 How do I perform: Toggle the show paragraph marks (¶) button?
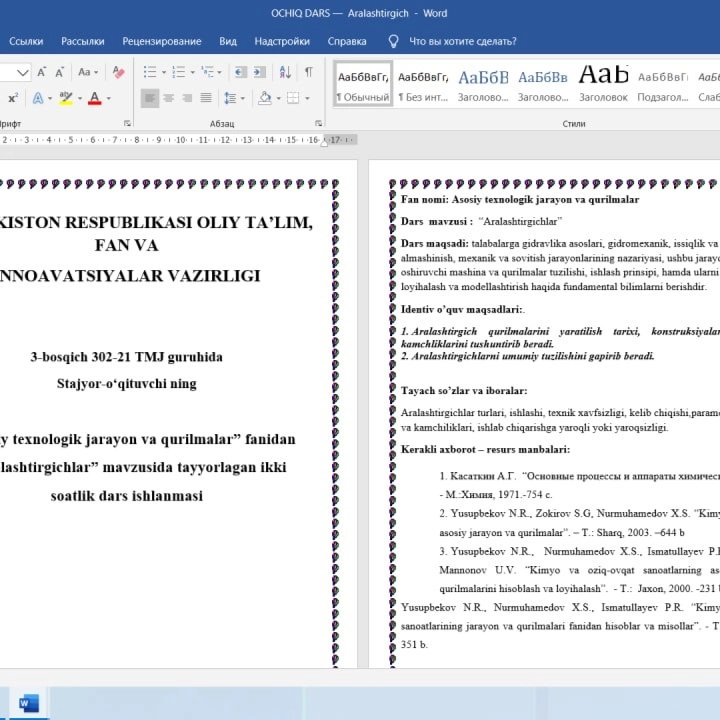[x=309, y=72]
